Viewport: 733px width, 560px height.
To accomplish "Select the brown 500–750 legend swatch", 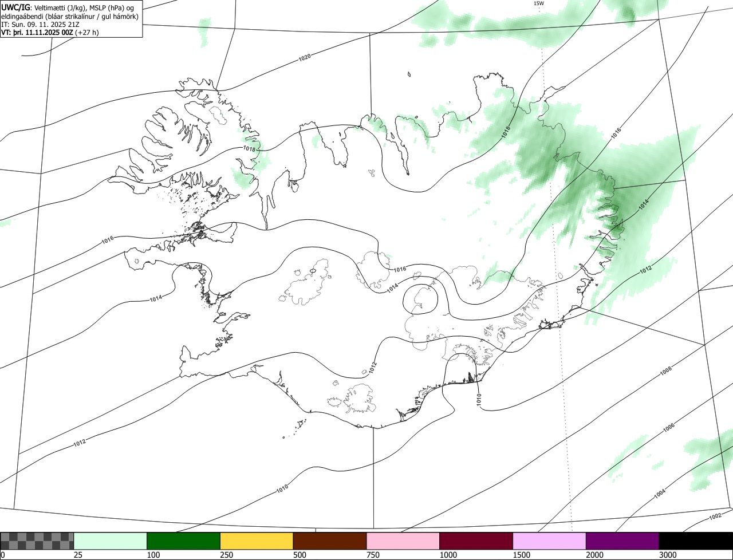I will (330, 541).
